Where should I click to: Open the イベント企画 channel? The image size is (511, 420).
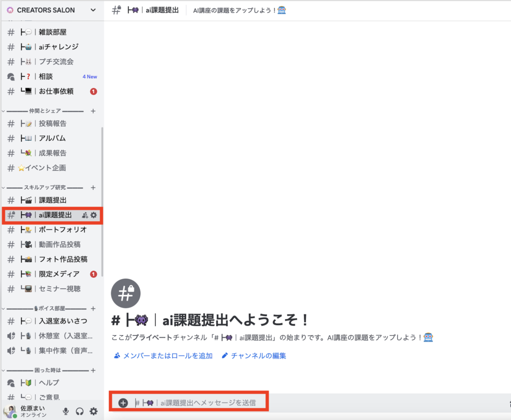(52, 168)
